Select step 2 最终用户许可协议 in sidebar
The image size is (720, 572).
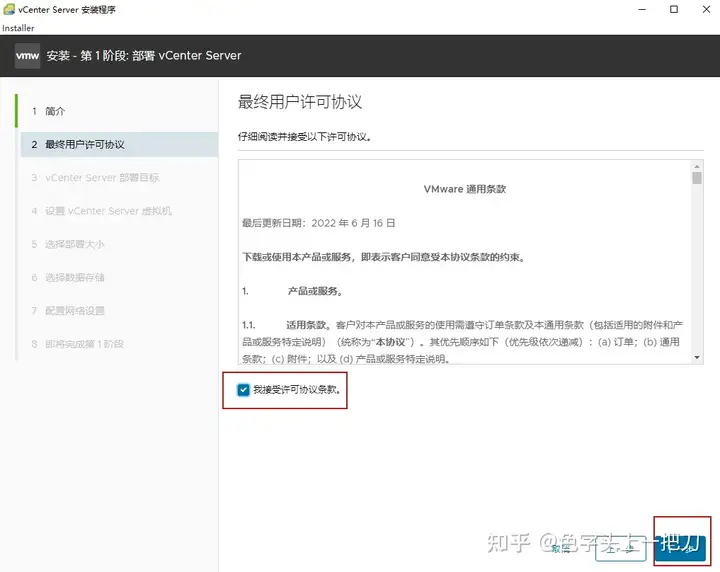[119, 145]
